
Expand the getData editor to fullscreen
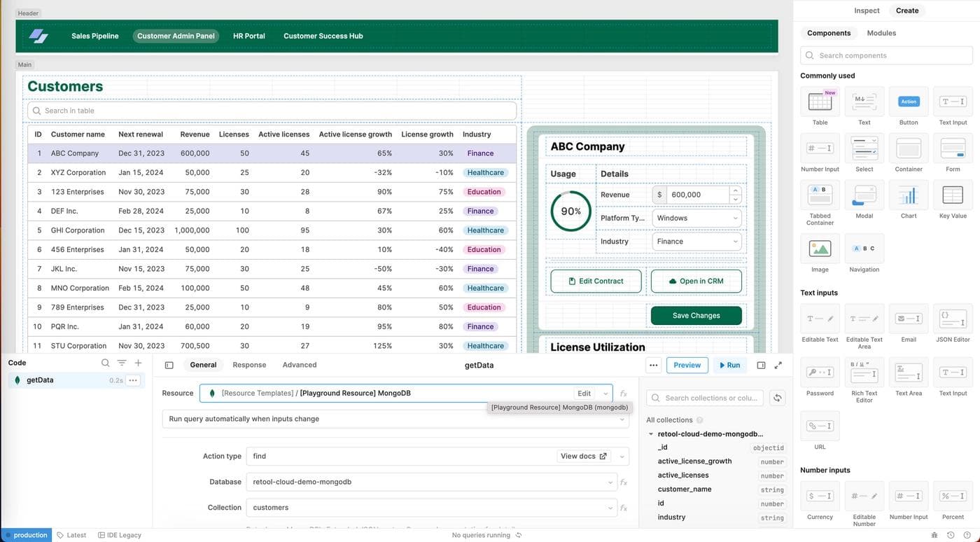point(777,364)
